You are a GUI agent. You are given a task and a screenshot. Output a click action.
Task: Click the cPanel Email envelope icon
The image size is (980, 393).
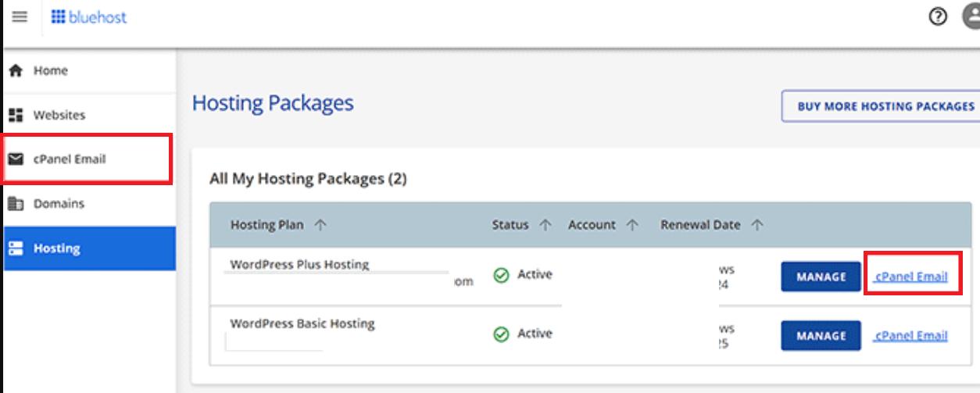[15, 159]
